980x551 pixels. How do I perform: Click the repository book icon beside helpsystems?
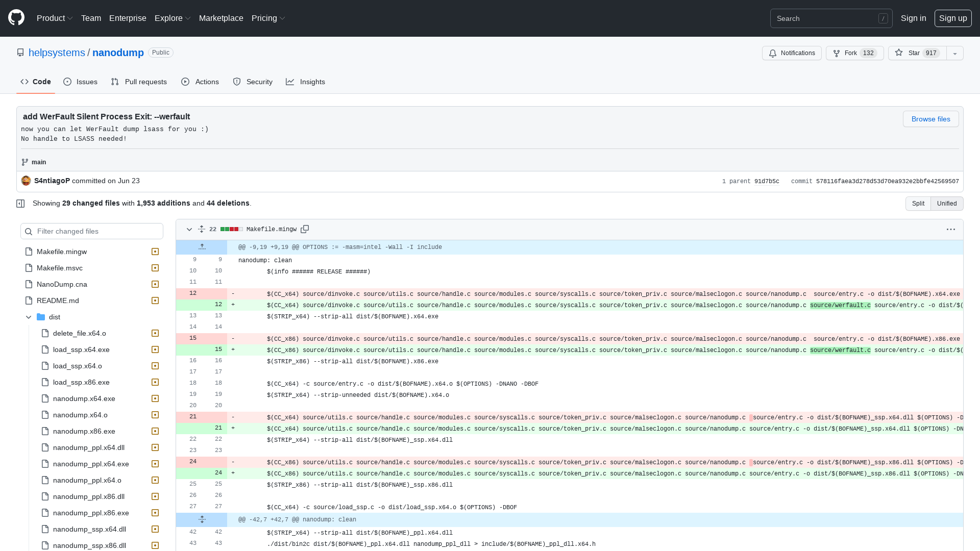20,53
